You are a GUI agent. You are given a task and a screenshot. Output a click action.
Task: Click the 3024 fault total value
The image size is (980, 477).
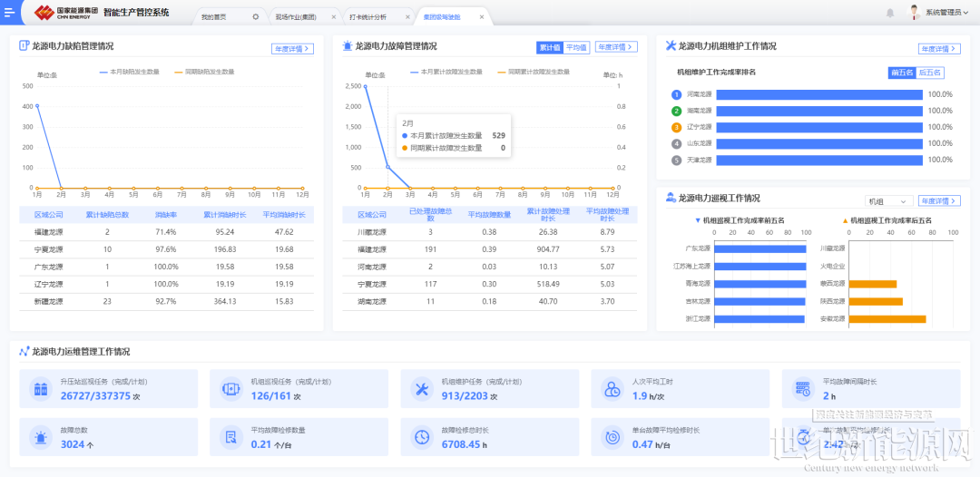(73, 444)
